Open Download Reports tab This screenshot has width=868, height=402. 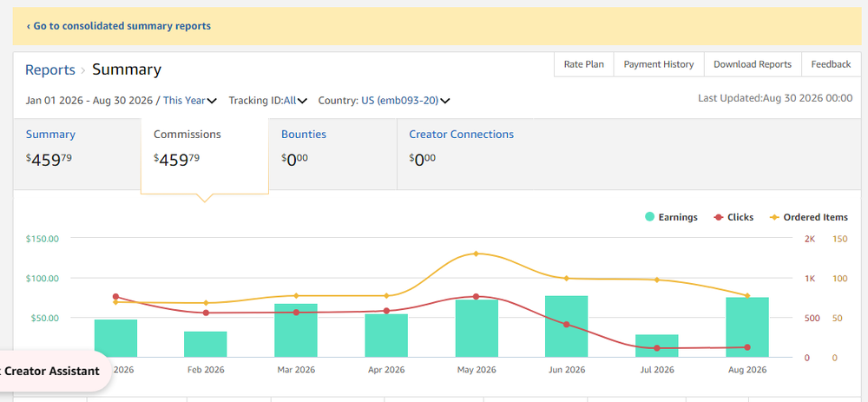coord(753,64)
